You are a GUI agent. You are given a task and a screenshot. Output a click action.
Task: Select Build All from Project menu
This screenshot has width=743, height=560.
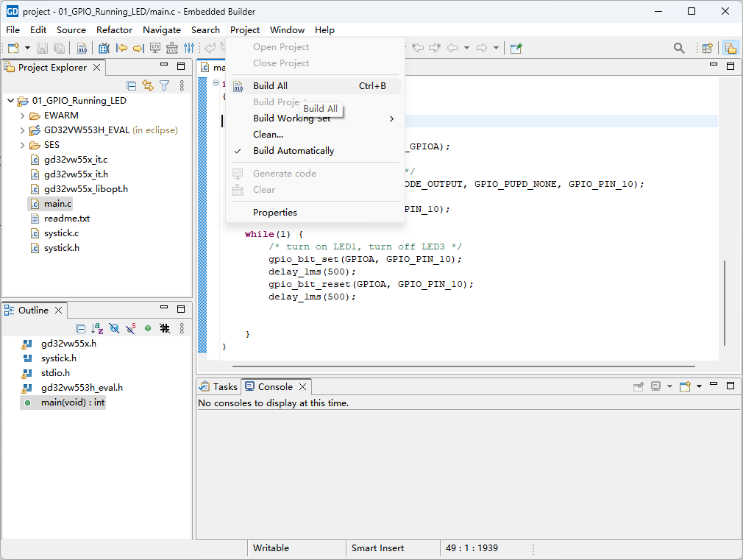pyautogui.click(x=271, y=86)
